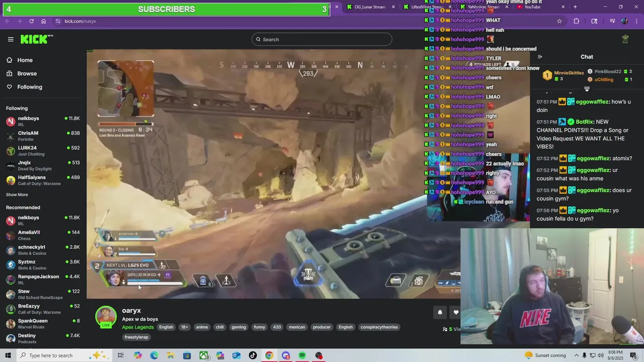Open Jnqix Dead By Daylight channel
Image resolution: width=644 pixels, height=362 pixels.
click(43, 165)
